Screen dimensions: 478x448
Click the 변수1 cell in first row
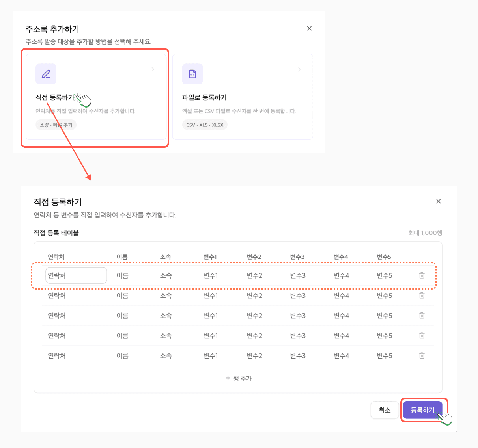click(211, 275)
